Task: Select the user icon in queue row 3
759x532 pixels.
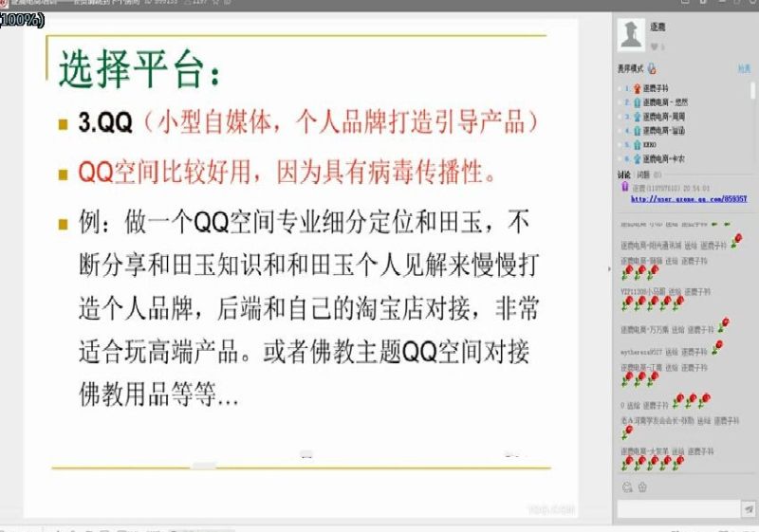Action: tap(637, 117)
